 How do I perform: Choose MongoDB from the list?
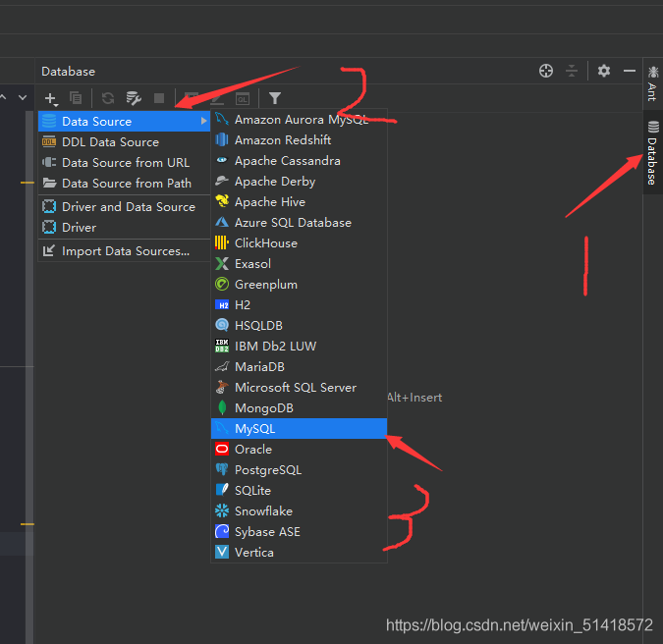pyautogui.click(x=299, y=408)
